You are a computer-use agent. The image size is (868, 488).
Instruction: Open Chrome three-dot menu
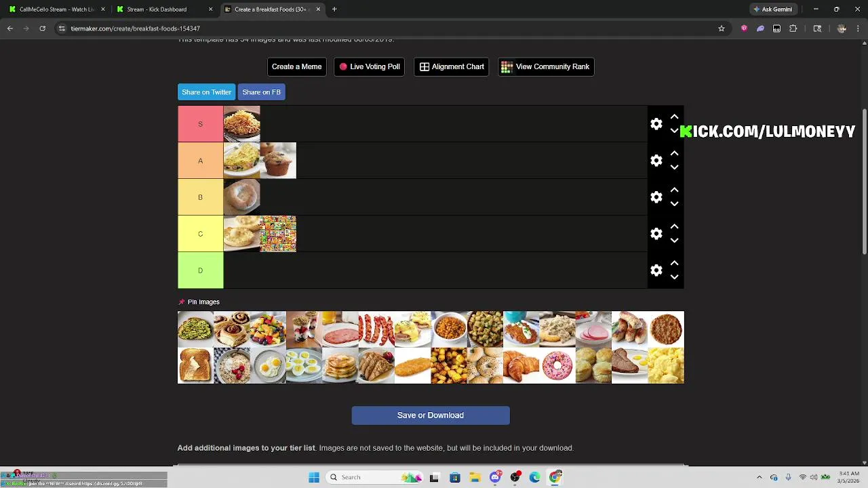pyautogui.click(x=858, y=28)
